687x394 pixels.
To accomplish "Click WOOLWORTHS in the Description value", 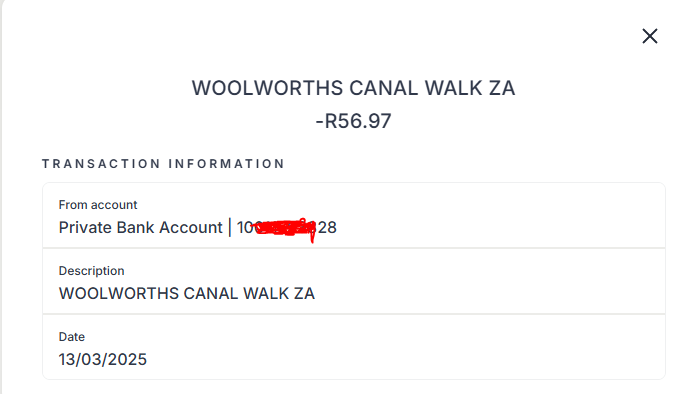I will pos(119,294).
